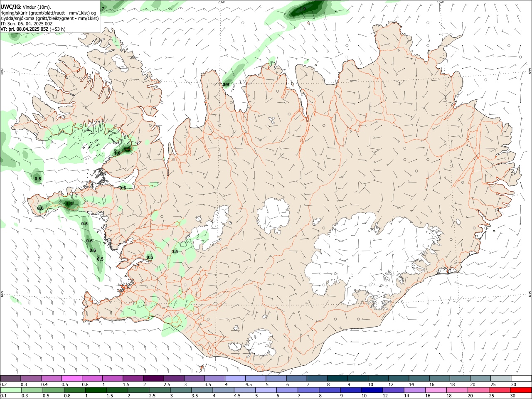Click the 15W longitude label
This screenshot has width=532, height=399.
[x=441, y=2]
